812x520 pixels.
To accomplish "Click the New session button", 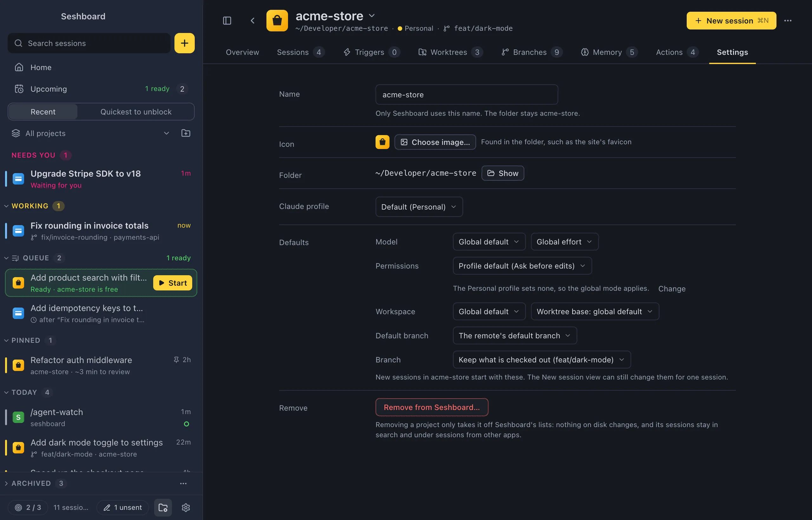I will point(731,21).
